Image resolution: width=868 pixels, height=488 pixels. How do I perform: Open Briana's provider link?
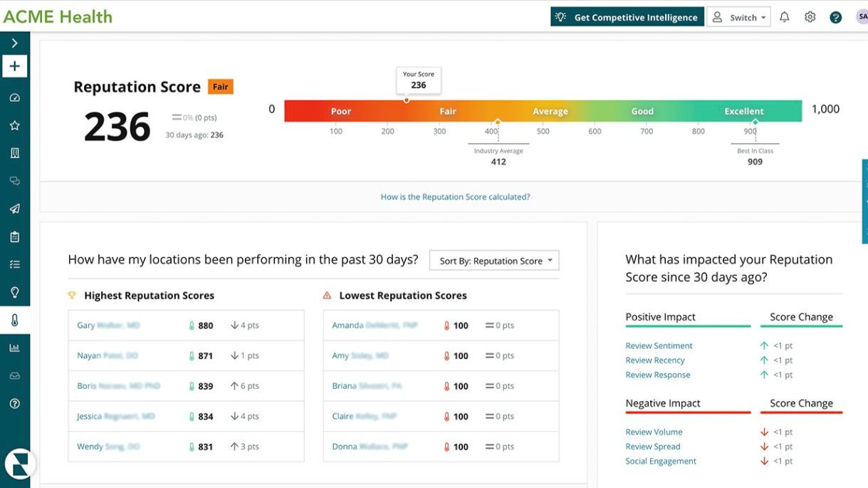pyautogui.click(x=367, y=386)
